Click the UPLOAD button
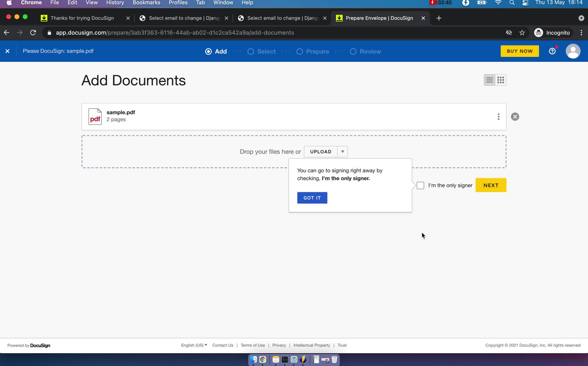 (x=321, y=152)
